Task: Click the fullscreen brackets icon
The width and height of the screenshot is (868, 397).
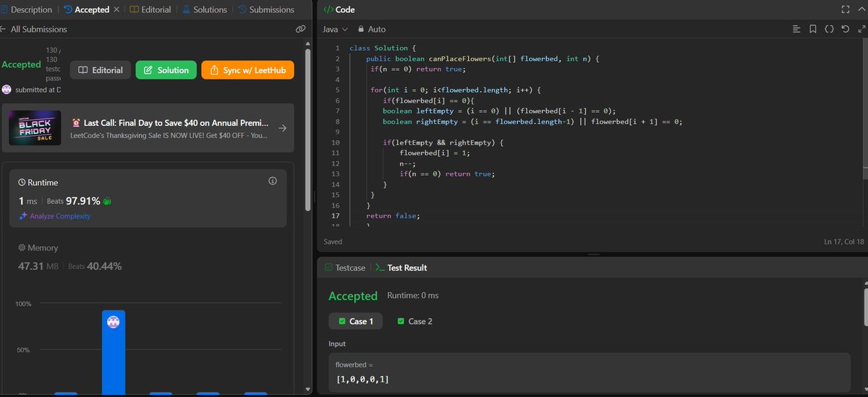Action: [844, 9]
